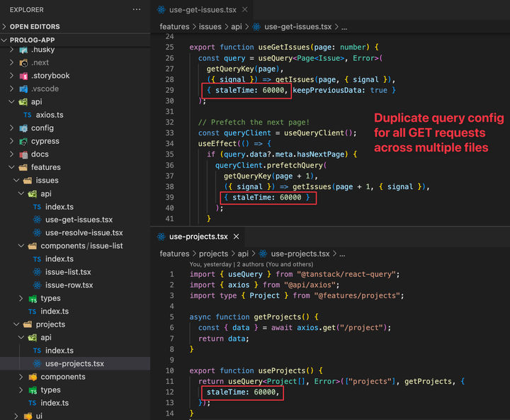The height and width of the screenshot is (420, 510).
Task: Open use-resolve-issue.tsx in the file tree
Action: tap(84, 232)
